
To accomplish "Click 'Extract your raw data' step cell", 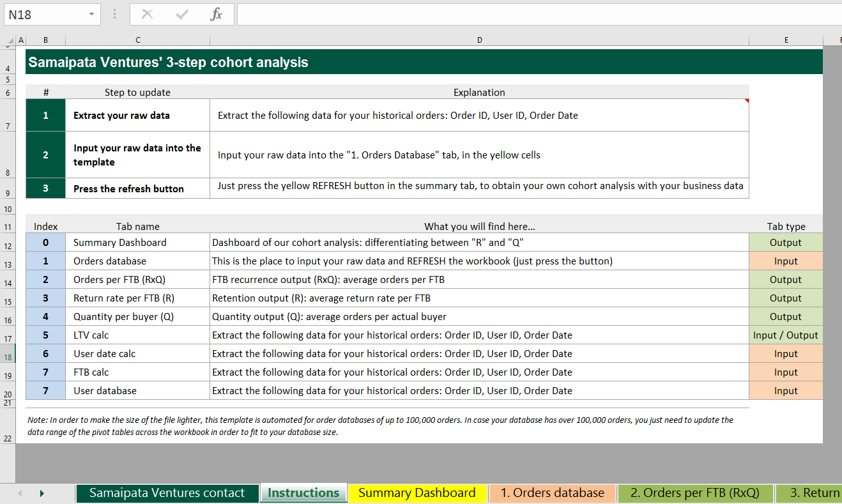I will tap(137, 116).
